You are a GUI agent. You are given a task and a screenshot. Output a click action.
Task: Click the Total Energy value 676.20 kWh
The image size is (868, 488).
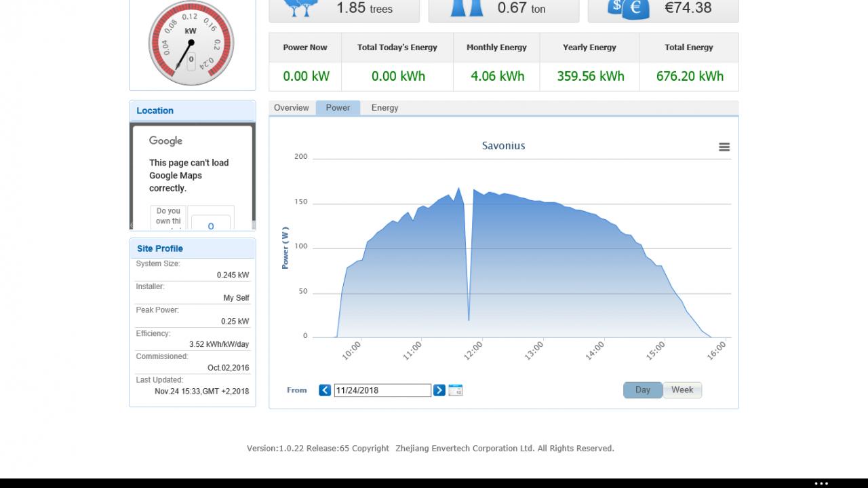click(x=690, y=76)
